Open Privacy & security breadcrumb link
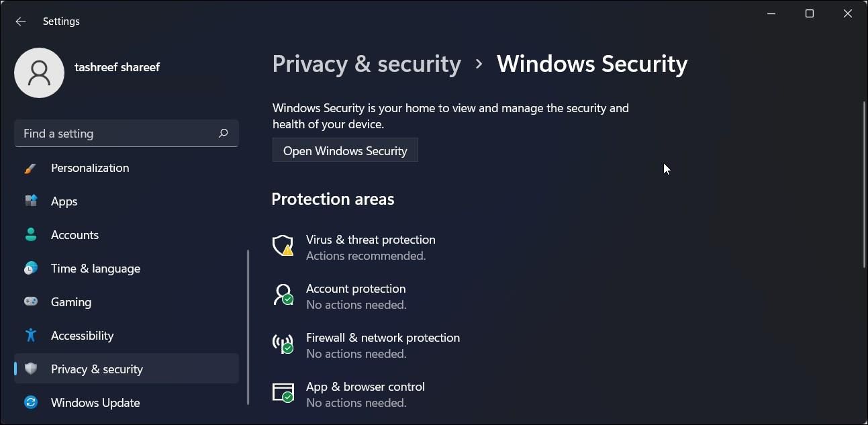The height and width of the screenshot is (425, 868). tap(367, 63)
